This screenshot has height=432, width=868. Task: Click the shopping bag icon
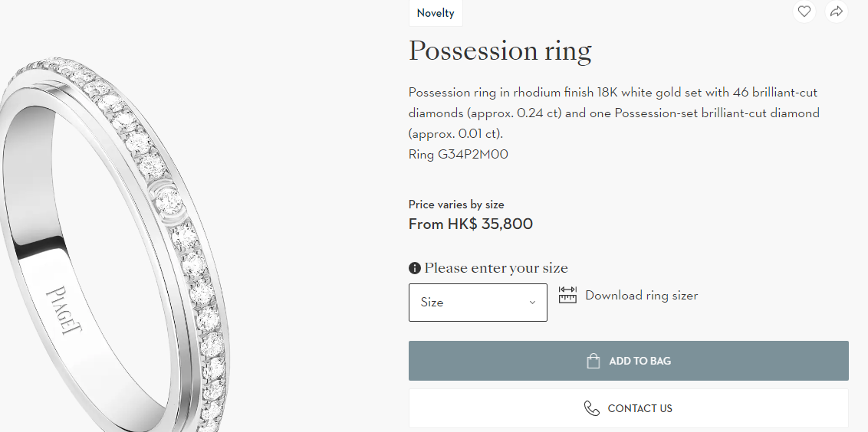[x=593, y=361]
